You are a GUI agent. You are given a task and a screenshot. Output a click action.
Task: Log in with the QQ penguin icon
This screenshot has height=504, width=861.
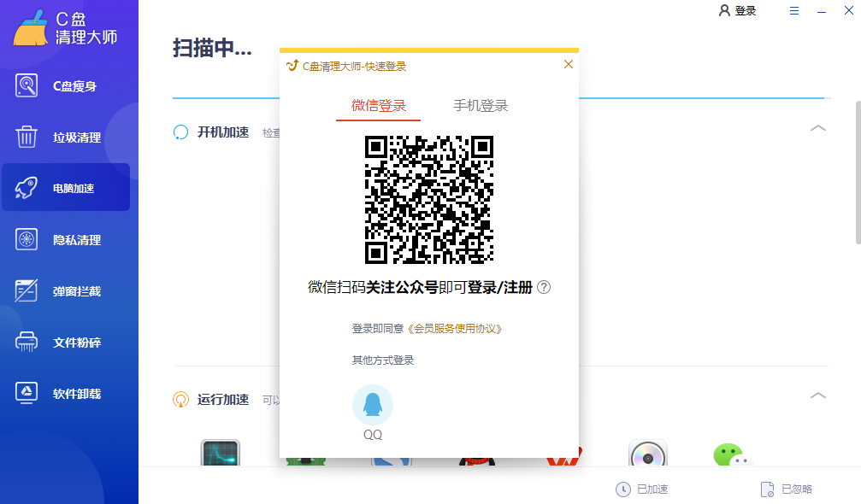pos(373,405)
